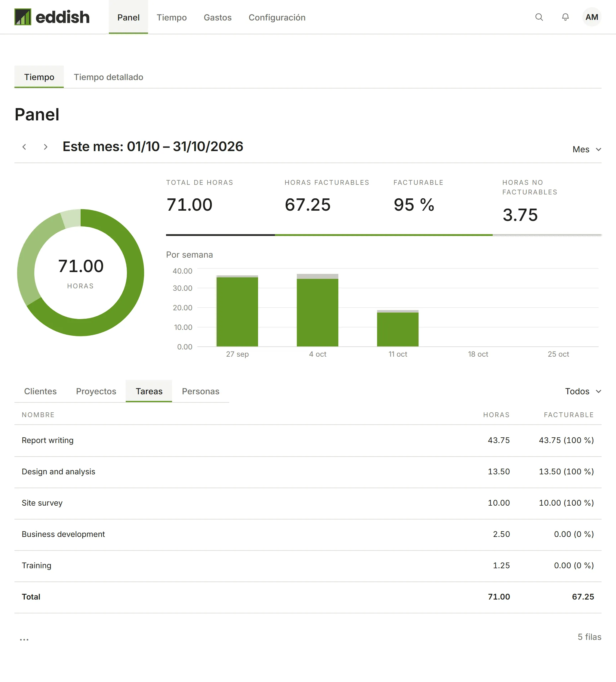
Task: Open the Panel navigation tab
Action: click(128, 17)
